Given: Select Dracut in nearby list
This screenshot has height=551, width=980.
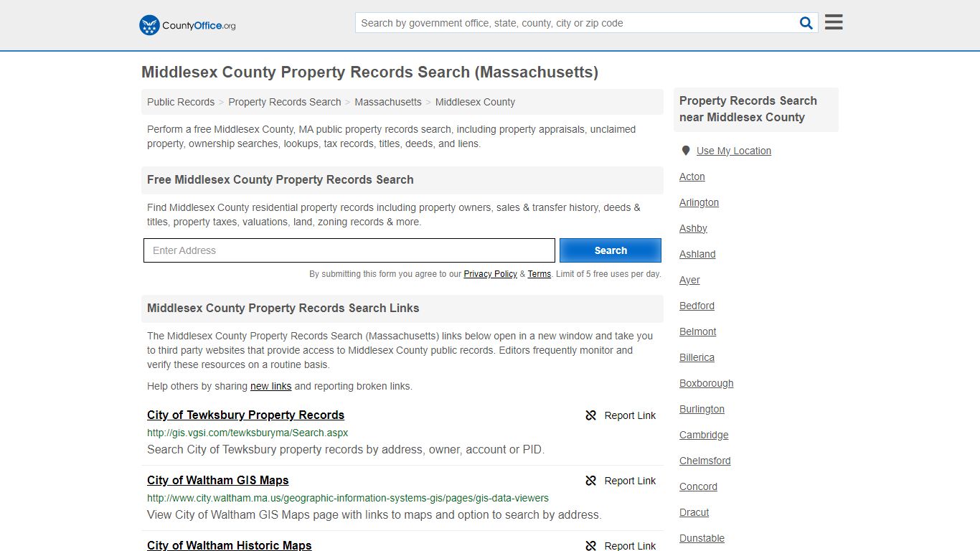Looking at the screenshot, I should 694,512.
